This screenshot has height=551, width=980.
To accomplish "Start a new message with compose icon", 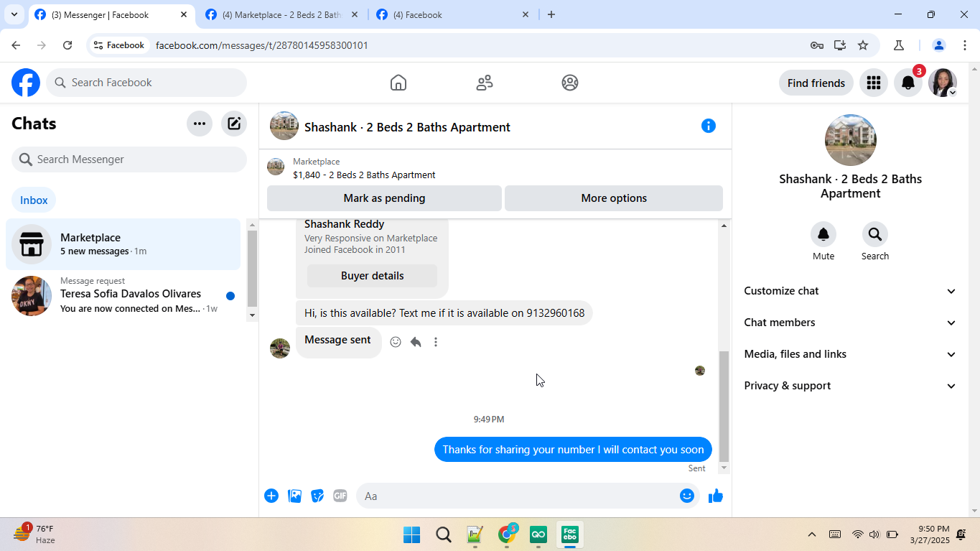I will click(234, 124).
